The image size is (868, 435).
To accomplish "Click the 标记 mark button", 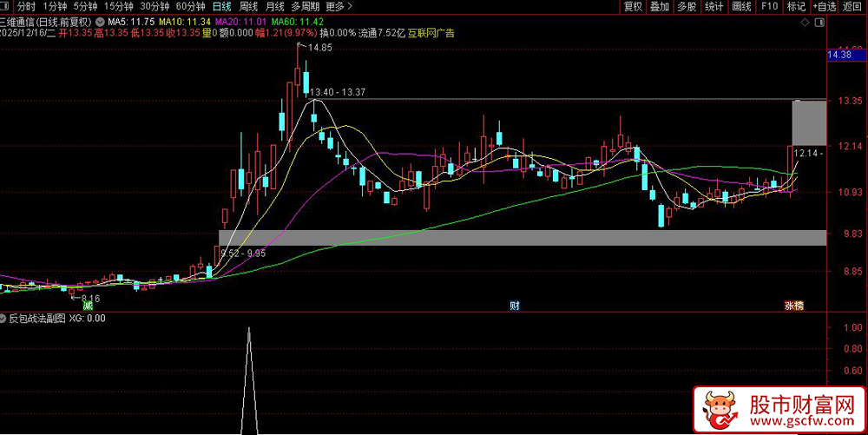I will click(796, 7).
